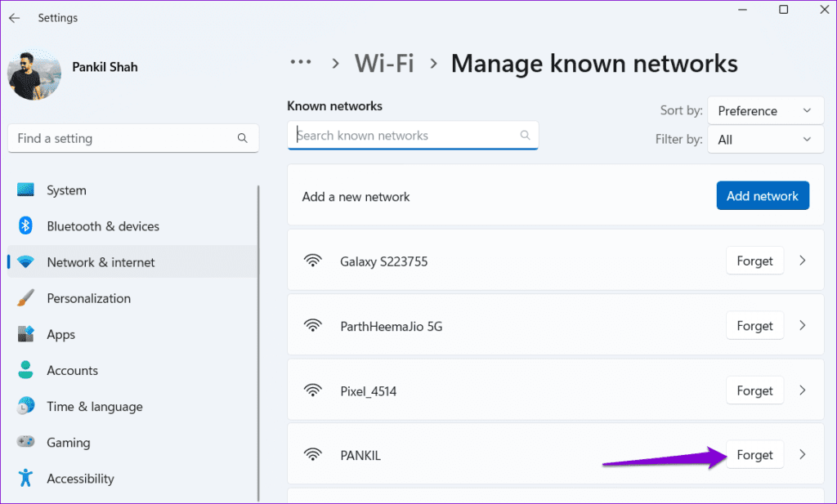Expand PANKIL details chevron
The height and width of the screenshot is (504, 837).
[803, 454]
